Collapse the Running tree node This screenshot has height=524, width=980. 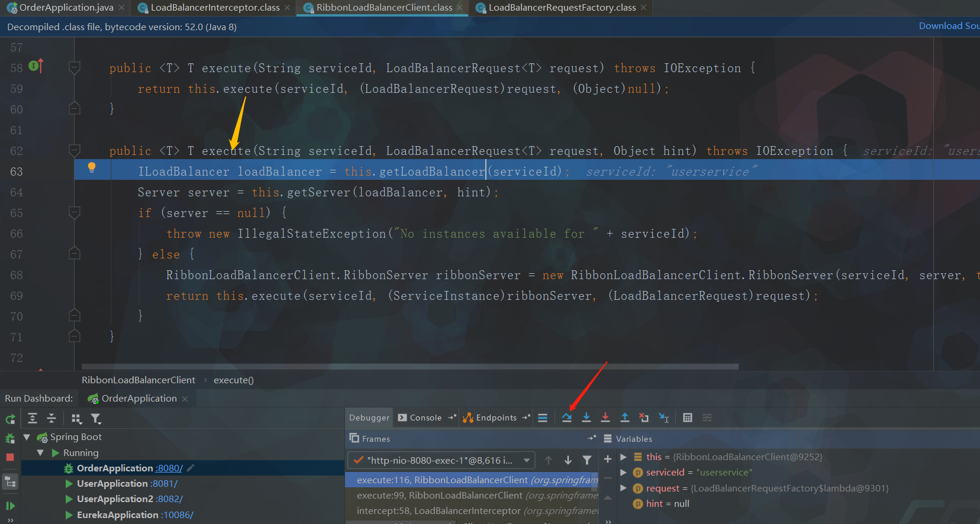point(40,453)
